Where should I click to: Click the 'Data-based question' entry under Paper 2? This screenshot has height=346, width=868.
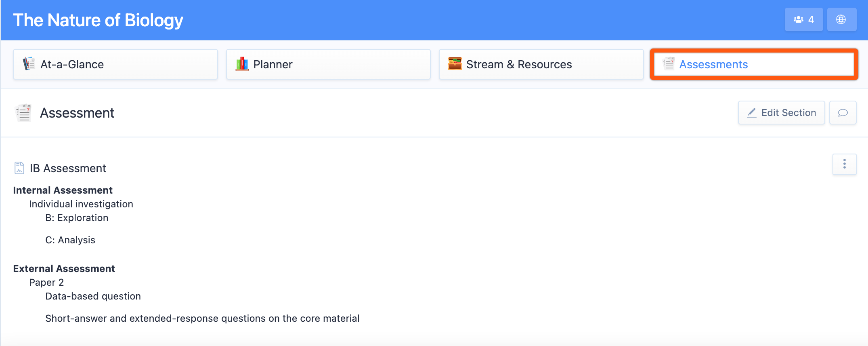pos(93,296)
